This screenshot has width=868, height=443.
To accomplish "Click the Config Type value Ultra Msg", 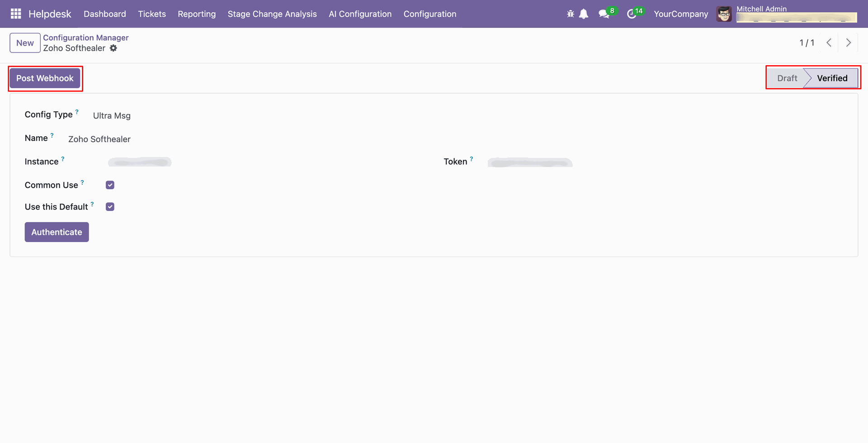I will pyautogui.click(x=112, y=116).
